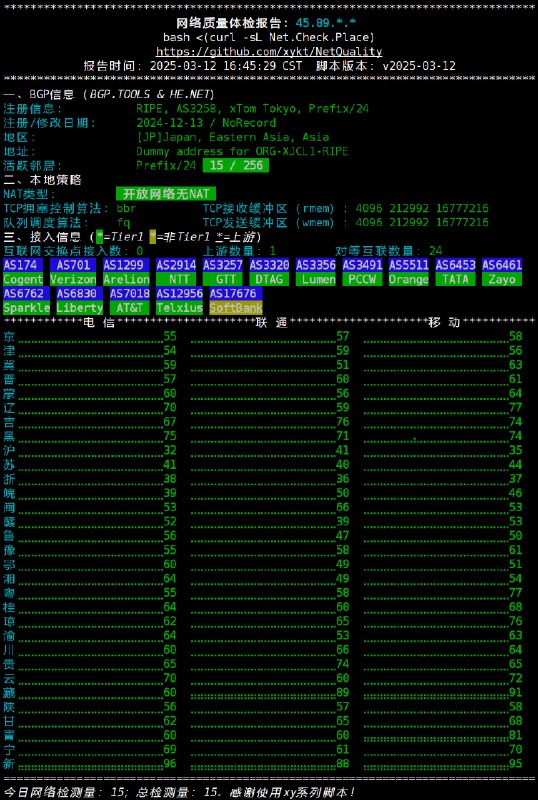Click the RIPE, AS3258, xTom Tokyo registration text
This screenshot has width=538, height=800.
(252, 109)
